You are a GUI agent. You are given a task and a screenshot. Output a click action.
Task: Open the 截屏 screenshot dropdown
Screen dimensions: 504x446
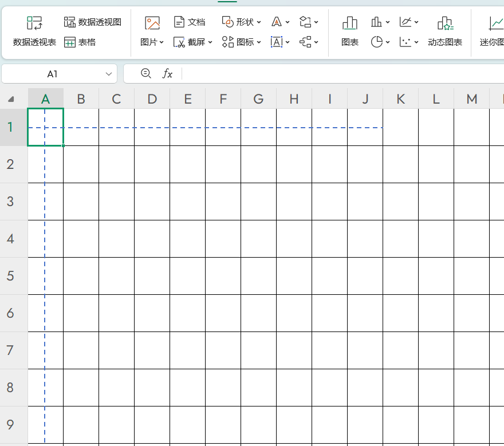[210, 42]
